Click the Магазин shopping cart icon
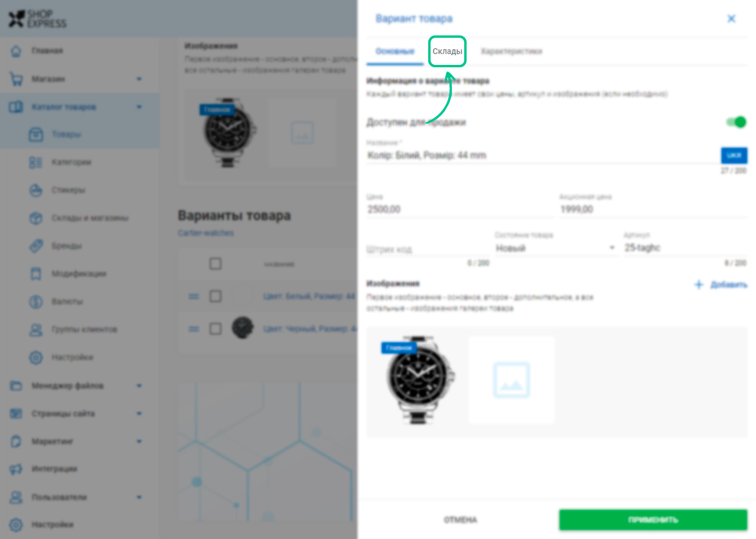756x539 pixels. (x=17, y=79)
